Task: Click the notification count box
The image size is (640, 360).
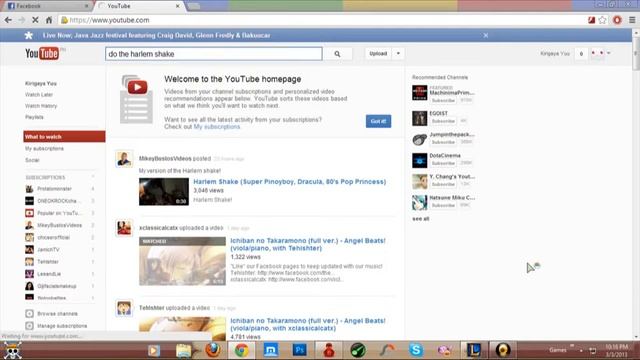Action: [x=581, y=53]
